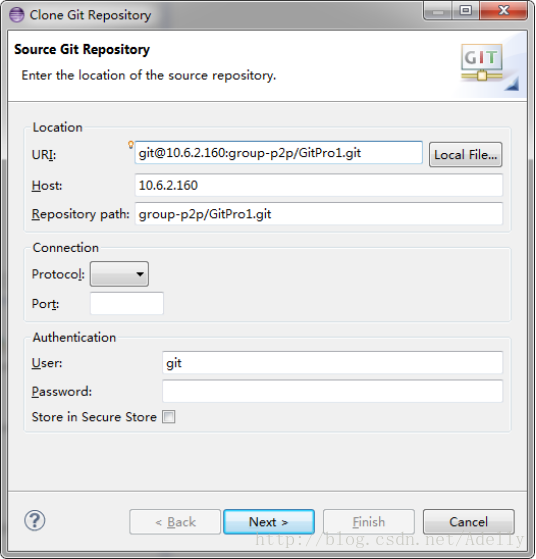Open the Protocol dropdown
The height and width of the screenshot is (559, 536).
tap(119, 274)
